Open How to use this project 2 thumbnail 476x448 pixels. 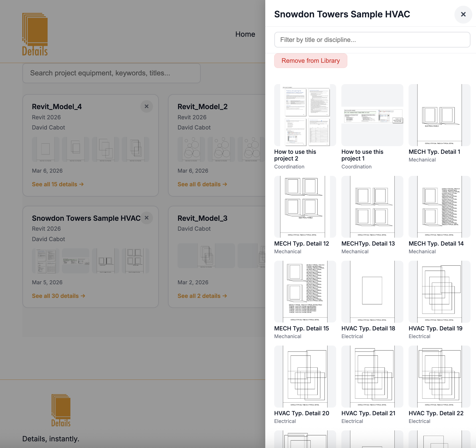[x=305, y=115]
